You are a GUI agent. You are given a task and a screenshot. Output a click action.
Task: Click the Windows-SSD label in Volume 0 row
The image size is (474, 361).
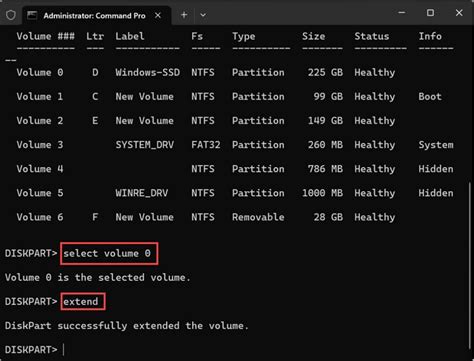[x=148, y=72]
